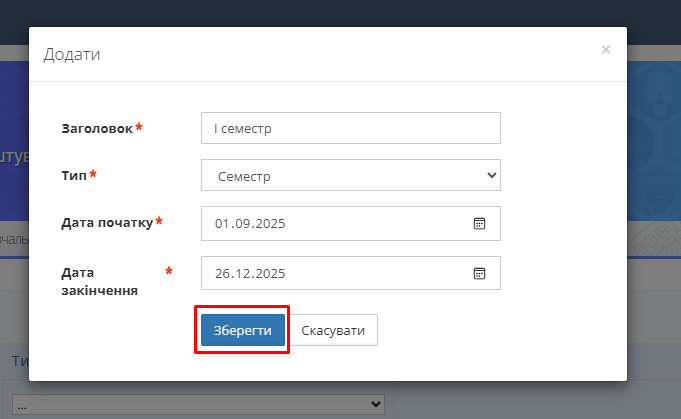Select day segment 01 in start date

point(222,224)
